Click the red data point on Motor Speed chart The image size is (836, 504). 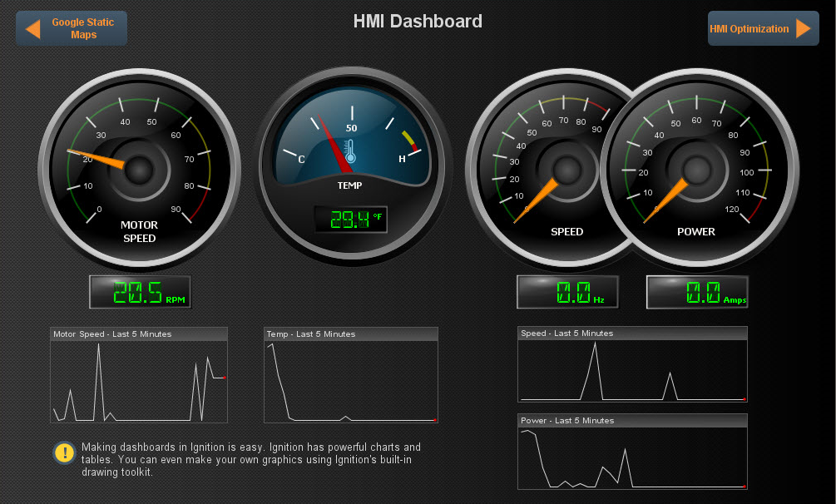coord(225,376)
